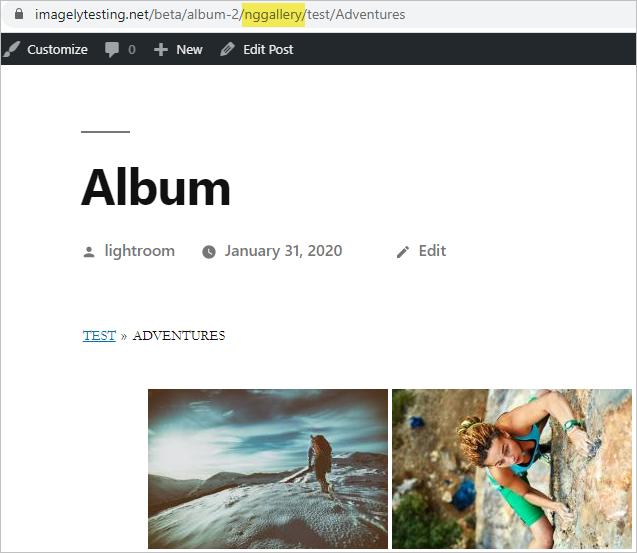Click the plus icon beside New
This screenshot has height=553, width=637.
pos(160,50)
